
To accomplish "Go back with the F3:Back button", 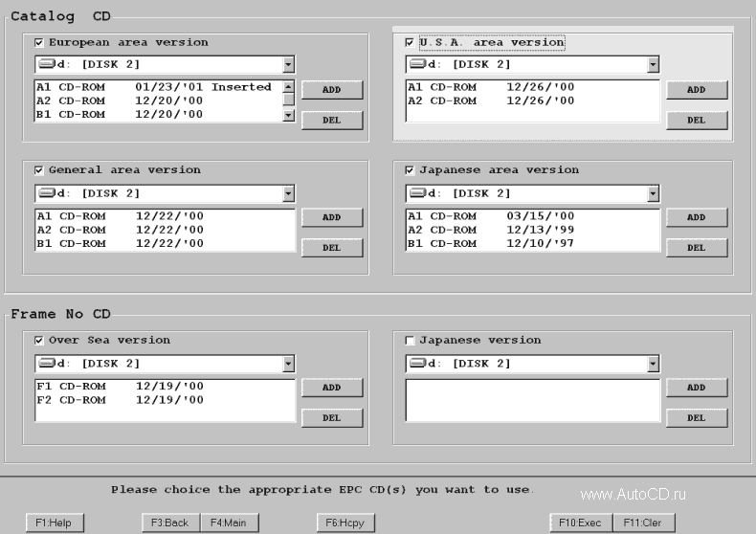I will tap(170, 523).
